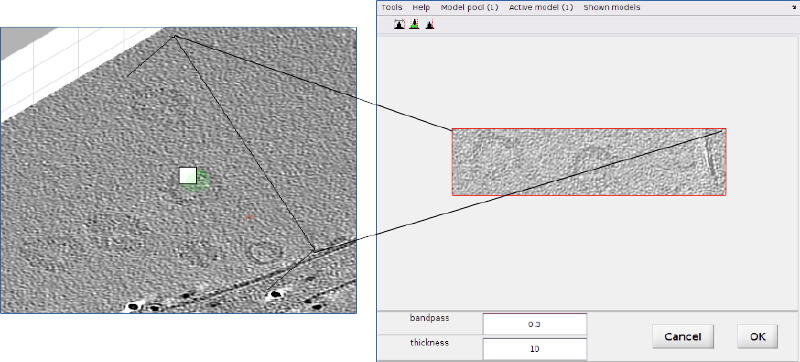
Task: Click the red-bordered slice preview image
Action: pyautogui.click(x=589, y=162)
